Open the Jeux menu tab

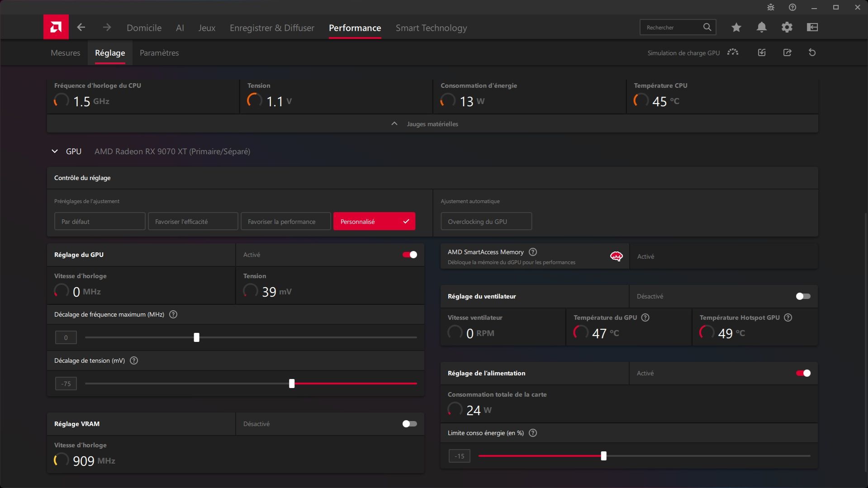207,28
